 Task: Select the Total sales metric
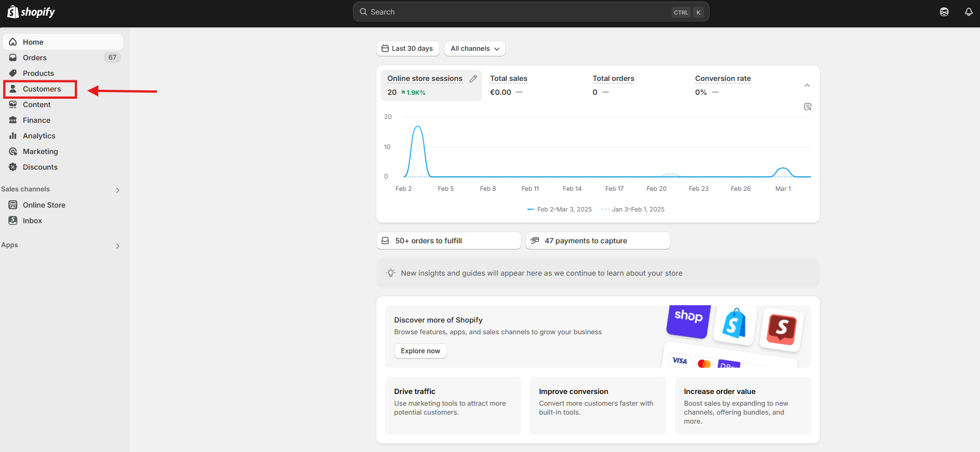coord(534,85)
